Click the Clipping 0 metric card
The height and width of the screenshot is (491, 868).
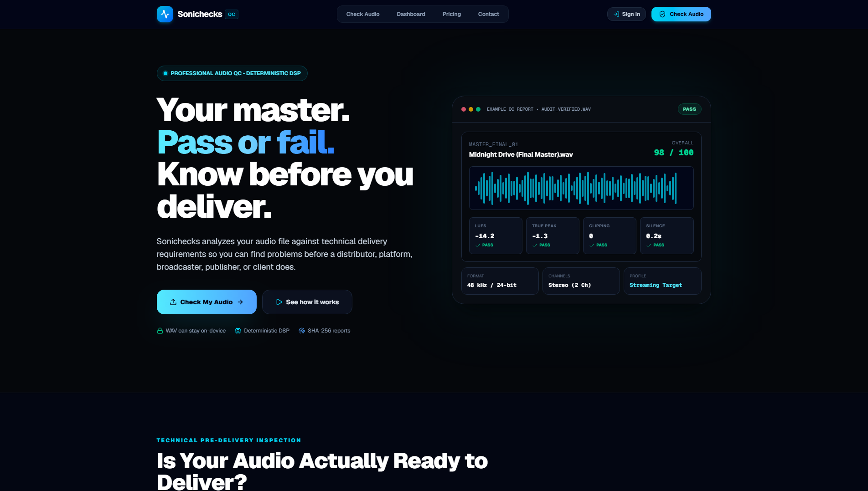[x=610, y=235]
